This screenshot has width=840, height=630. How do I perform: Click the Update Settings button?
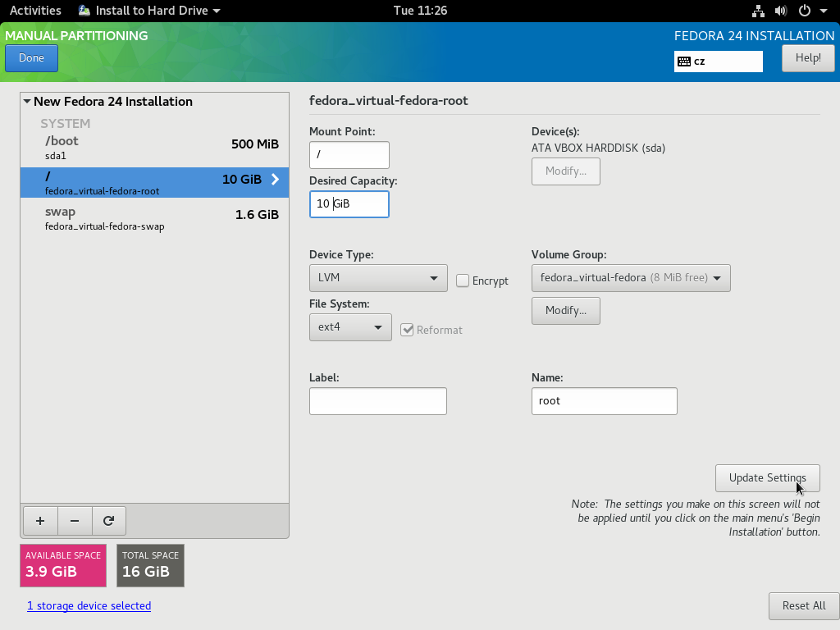[767, 477]
